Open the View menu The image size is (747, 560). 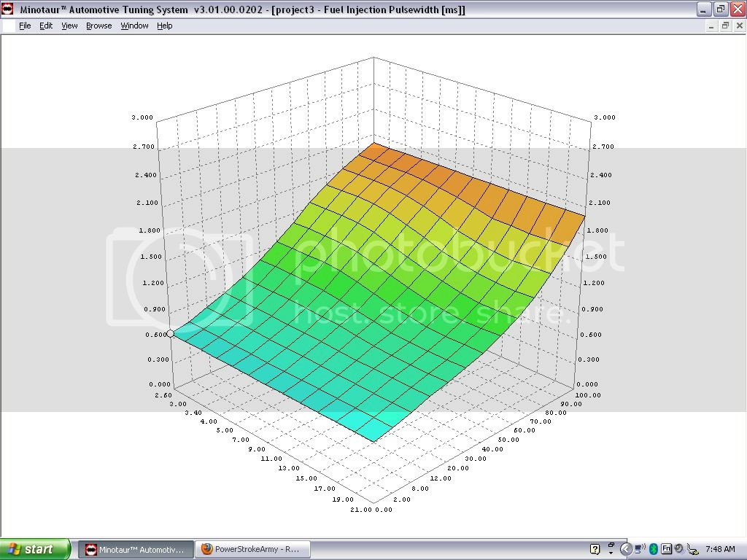pos(69,26)
